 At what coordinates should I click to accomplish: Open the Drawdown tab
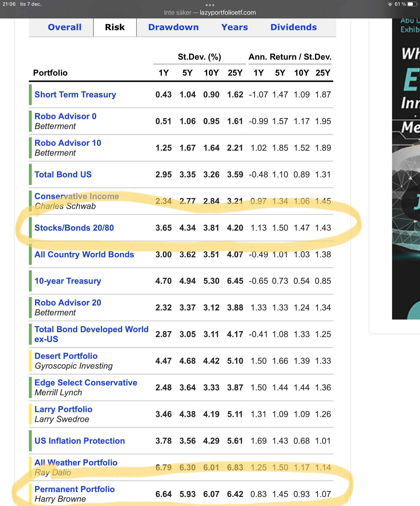[173, 27]
